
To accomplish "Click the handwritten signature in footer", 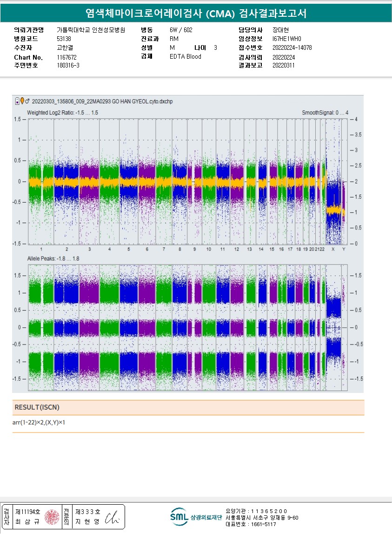I will pyautogui.click(x=112, y=517).
